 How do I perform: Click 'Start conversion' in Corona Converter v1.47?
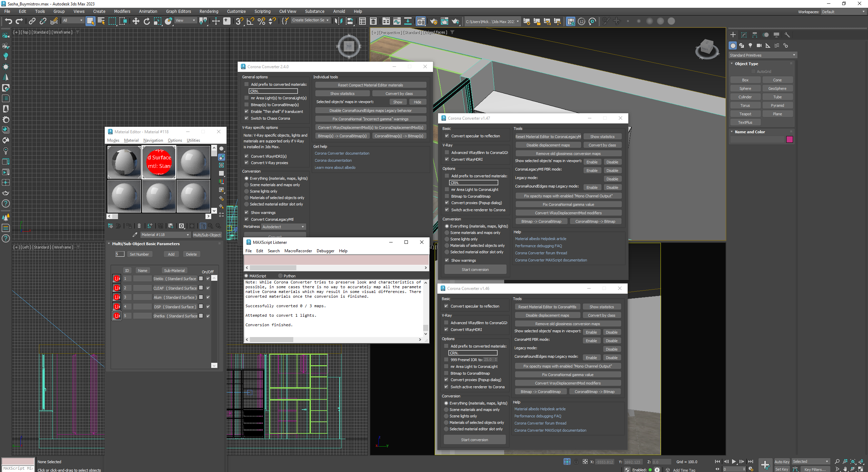coord(475,270)
